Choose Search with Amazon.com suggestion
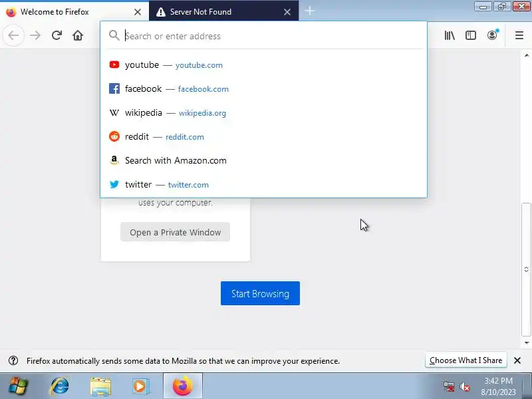Screen dimensions: 532x399 pyautogui.click(x=263, y=160)
